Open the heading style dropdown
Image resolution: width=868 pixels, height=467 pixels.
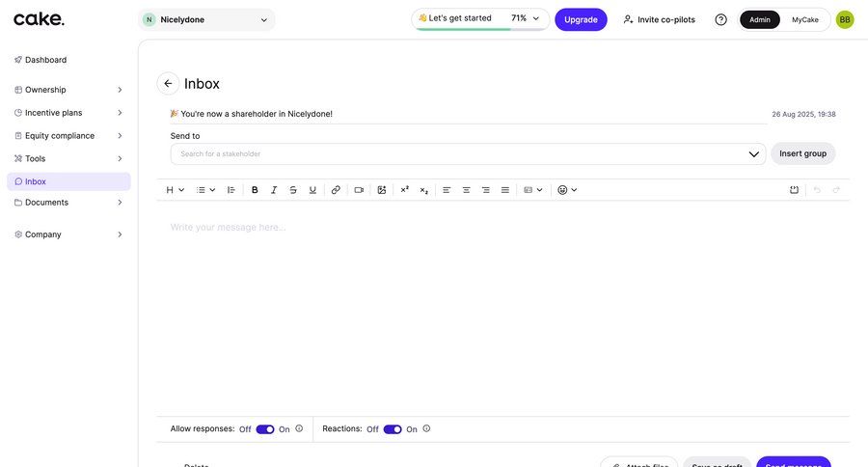(x=175, y=190)
